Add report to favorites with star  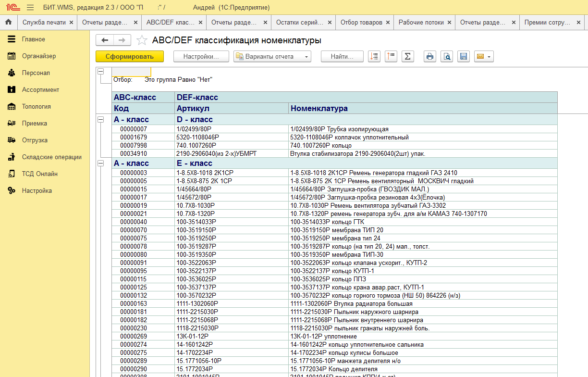click(x=142, y=40)
